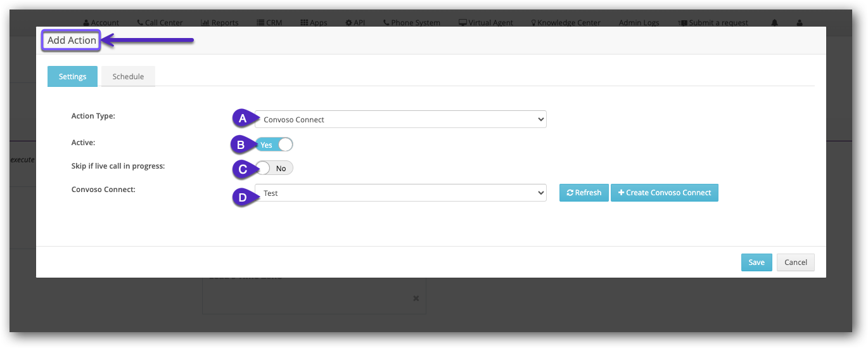868x348 pixels.
Task: Open the Apps menu
Action: 314,23
